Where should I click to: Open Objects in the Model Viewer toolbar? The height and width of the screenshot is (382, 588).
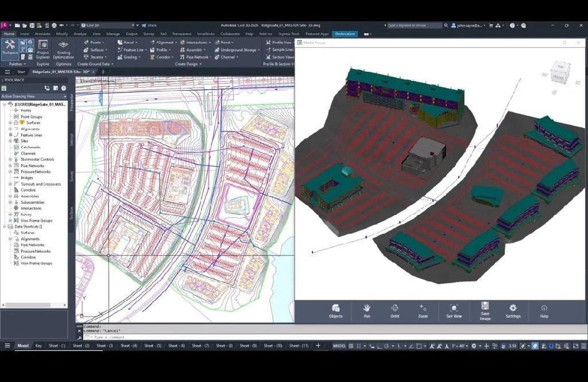click(x=336, y=311)
